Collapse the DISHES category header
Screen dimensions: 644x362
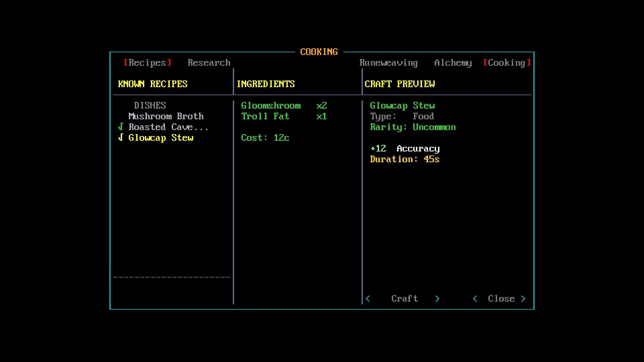click(x=150, y=106)
